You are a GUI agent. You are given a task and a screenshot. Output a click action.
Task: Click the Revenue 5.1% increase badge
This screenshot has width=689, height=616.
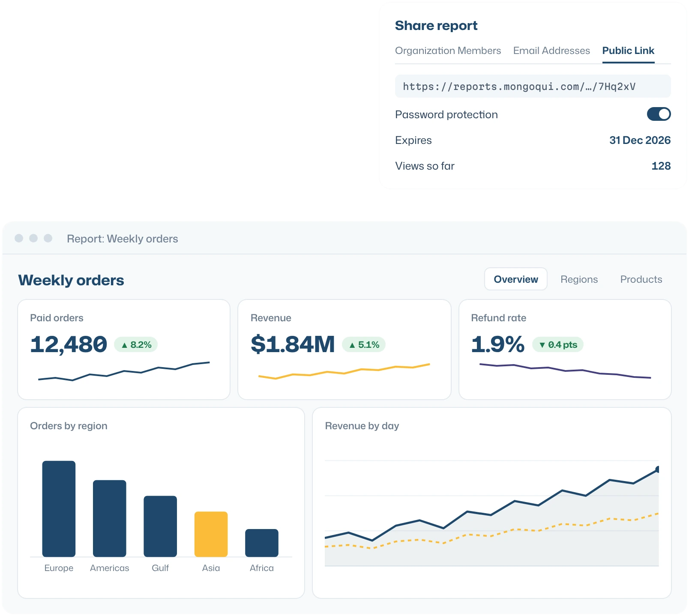tap(364, 345)
